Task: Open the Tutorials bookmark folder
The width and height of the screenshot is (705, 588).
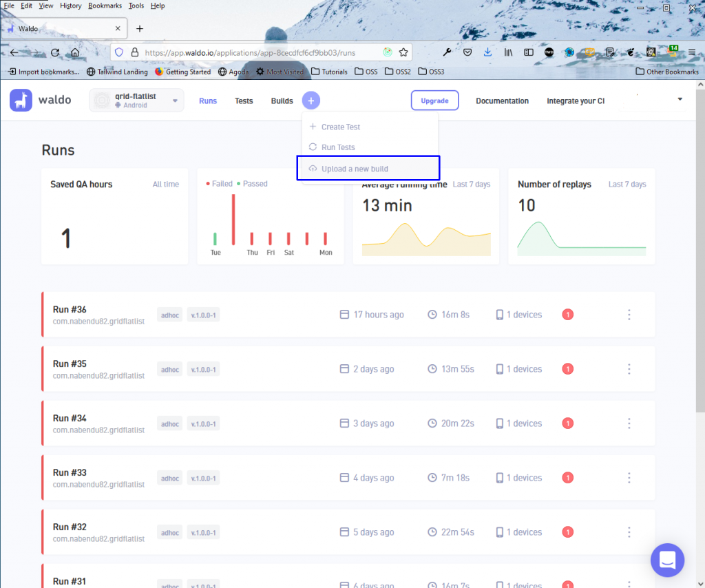Action: coord(329,72)
